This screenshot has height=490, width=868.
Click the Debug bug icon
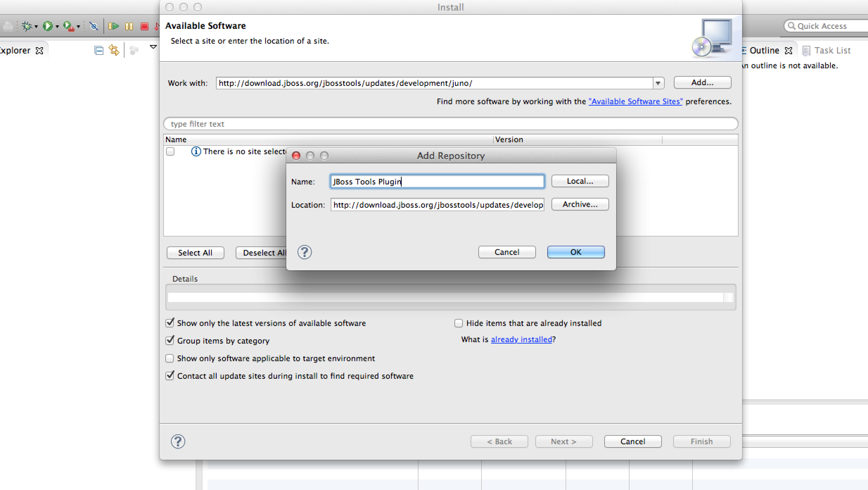(27, 26)
